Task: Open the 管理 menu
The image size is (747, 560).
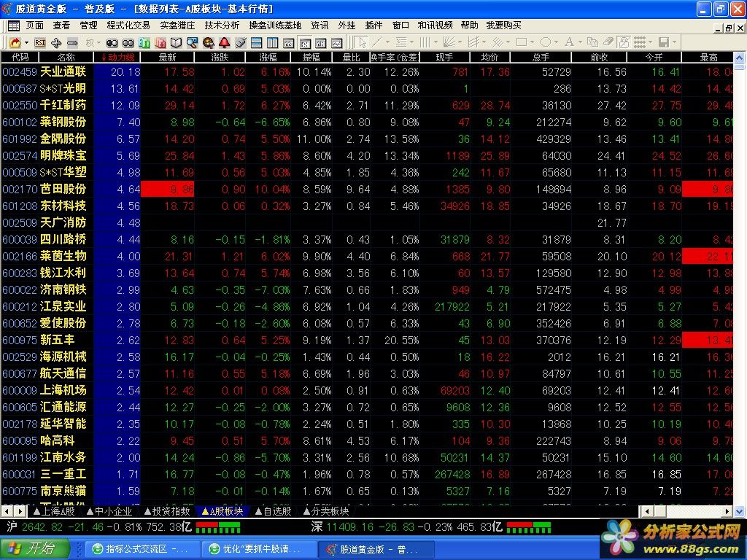Action: coord(88,26)
